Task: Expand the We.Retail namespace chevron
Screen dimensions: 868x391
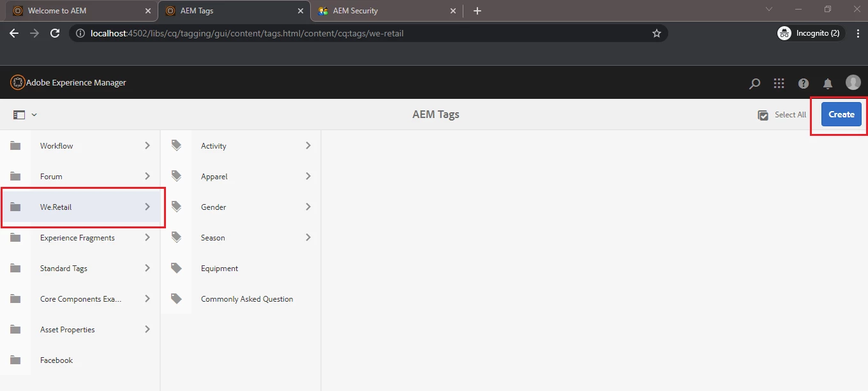Action: [147, 207]
